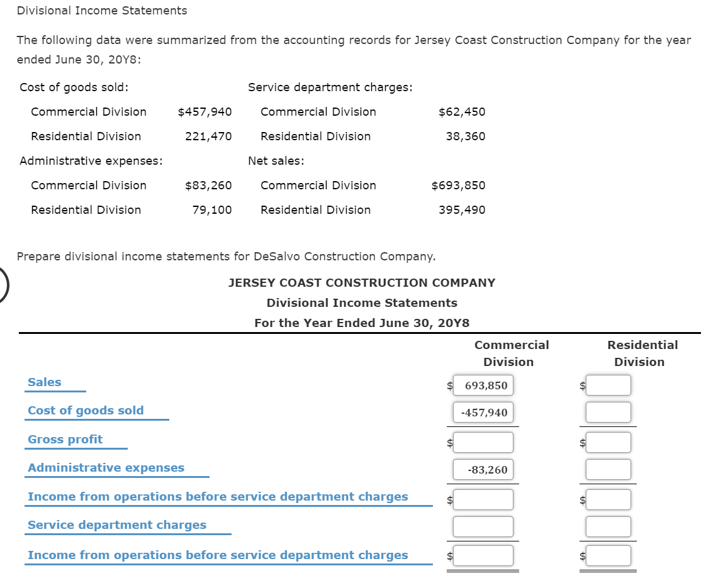Click 'For the Year Ended June 30, 20Y8'

click(362, 323)
